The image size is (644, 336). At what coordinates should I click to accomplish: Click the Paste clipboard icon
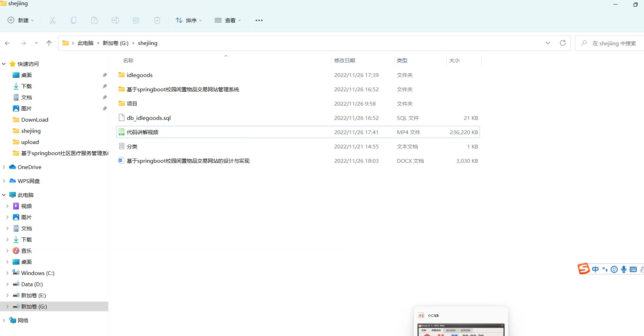[94, 21]
